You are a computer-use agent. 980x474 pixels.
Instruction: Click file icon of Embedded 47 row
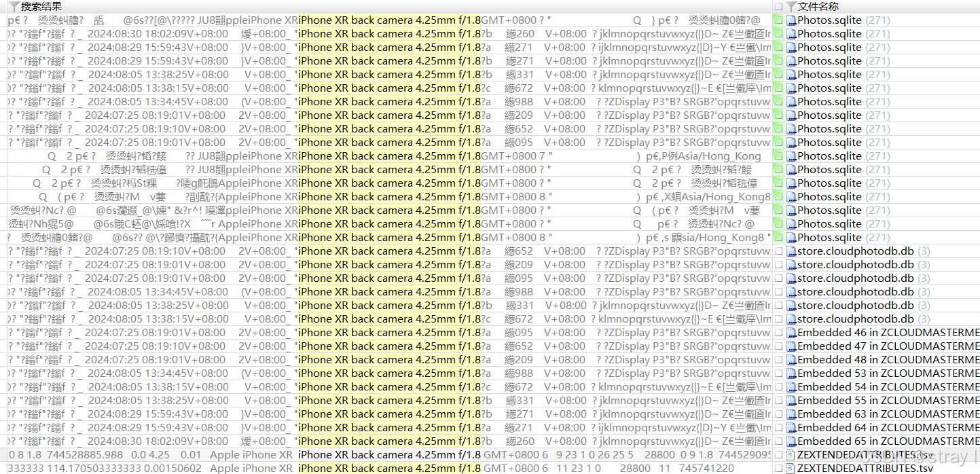click(x=791, y=346)
